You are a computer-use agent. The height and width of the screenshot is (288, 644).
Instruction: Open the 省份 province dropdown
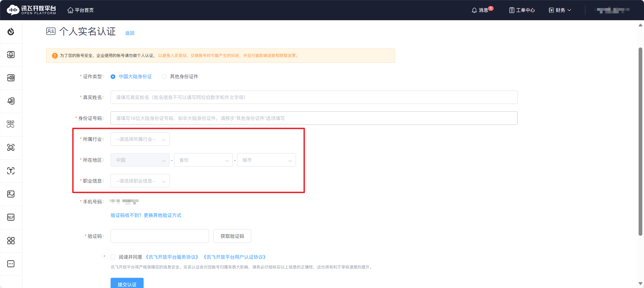coord(203,160)
